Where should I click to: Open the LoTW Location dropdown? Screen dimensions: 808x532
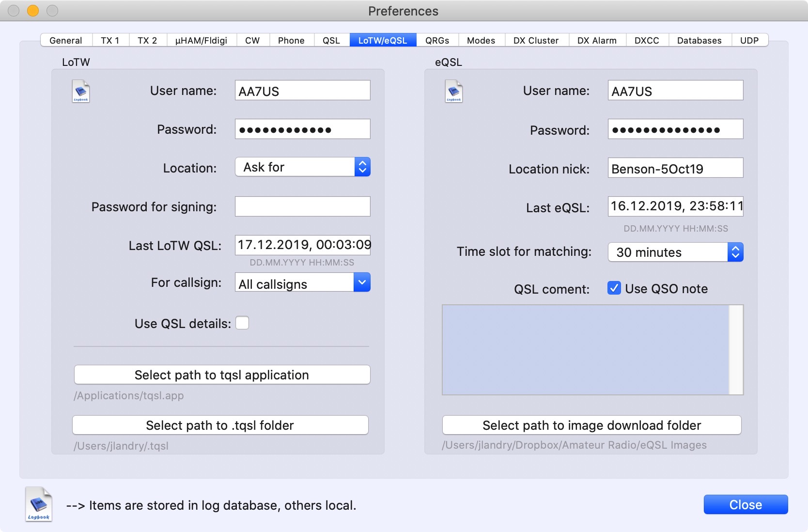click(303, 167)
